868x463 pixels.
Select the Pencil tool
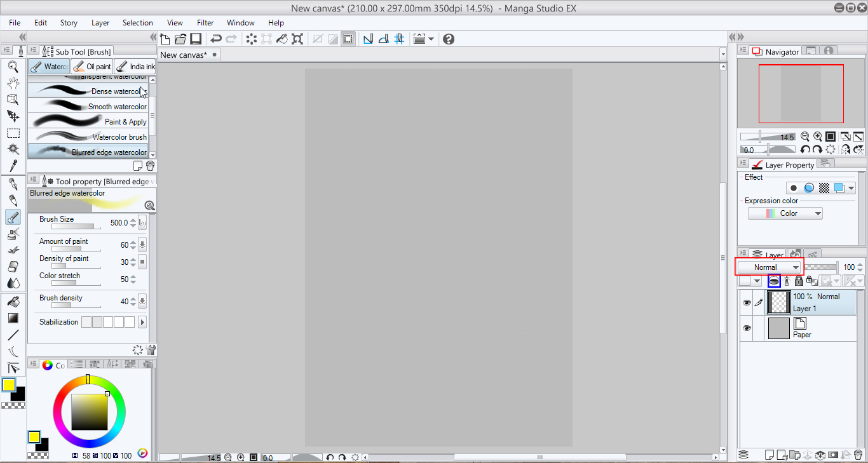(x=13, y=201)
